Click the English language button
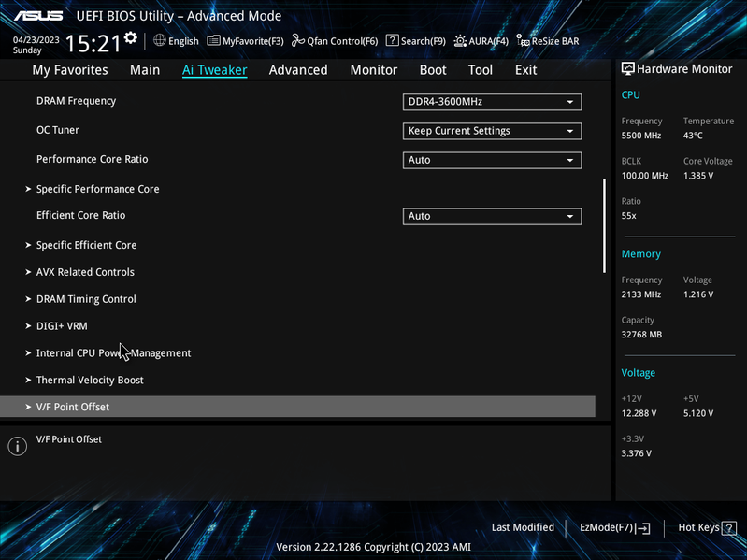The image size is (747, 560). coord(183,41)
